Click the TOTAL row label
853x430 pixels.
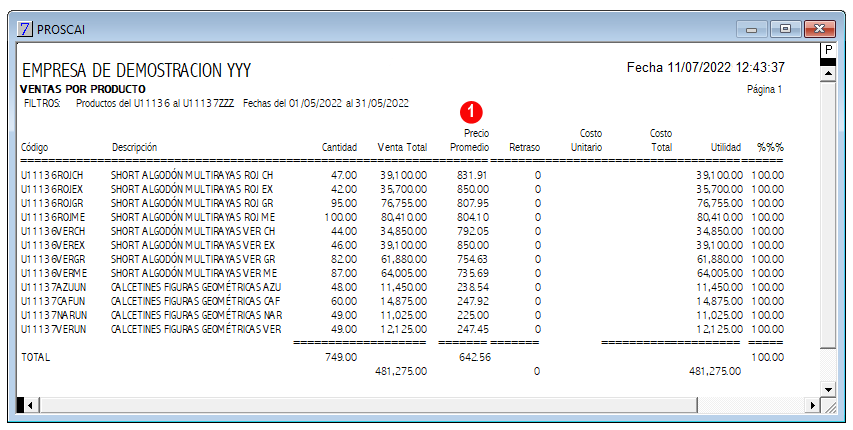(x=35, y=358)
